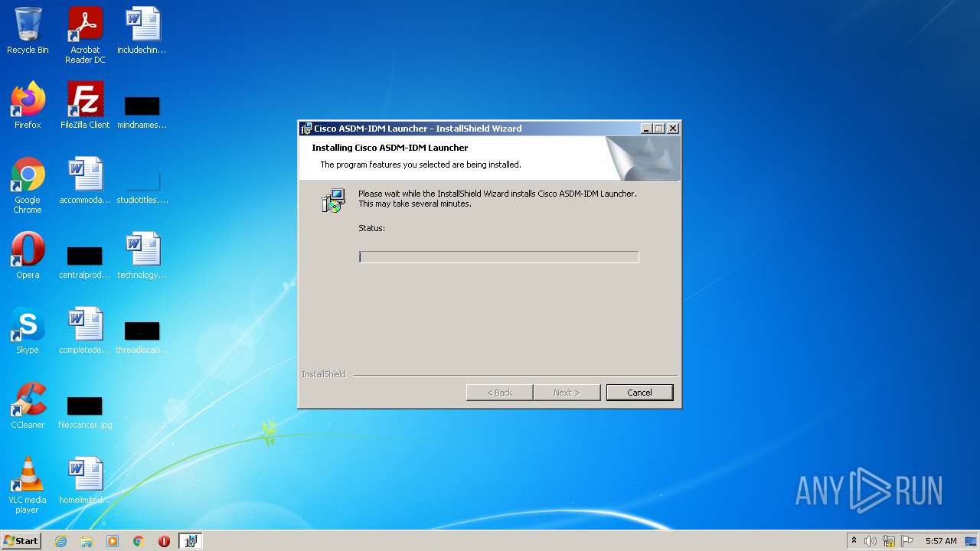Viewport: 980px width, 551px height.
Task: Click 'Installing Cisco ASDM-IDM Launcher' heading
Action: click(x=390, y=148)
